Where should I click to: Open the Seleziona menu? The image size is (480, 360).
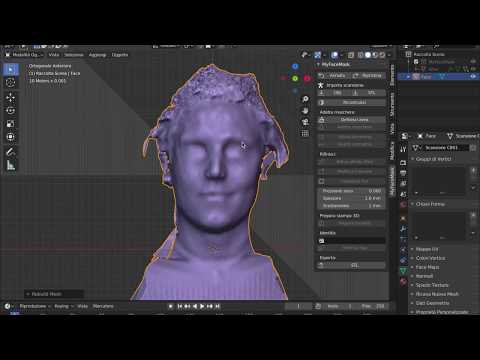pos(74,55)
